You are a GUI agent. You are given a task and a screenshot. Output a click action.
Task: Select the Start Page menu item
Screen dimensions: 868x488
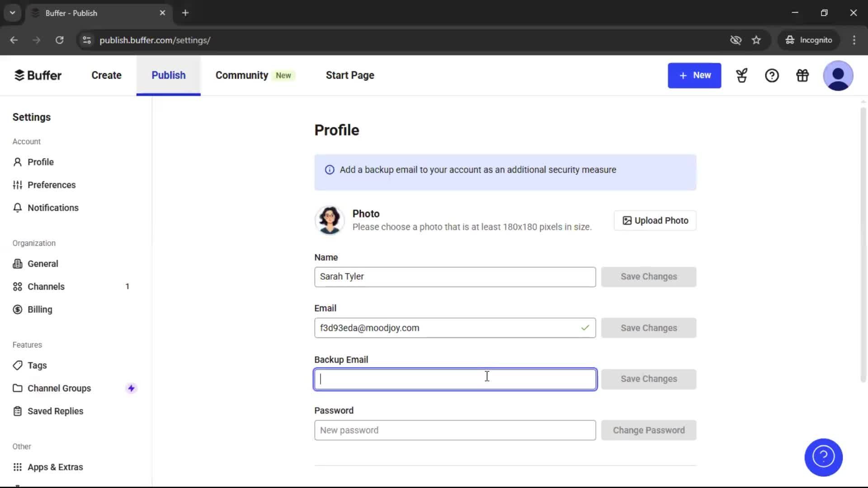(350, 75)
